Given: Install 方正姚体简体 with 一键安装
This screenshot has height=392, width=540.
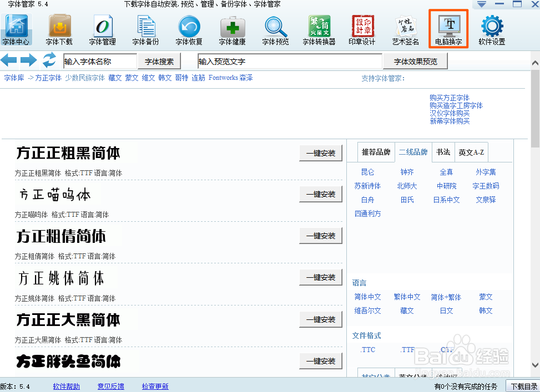Looking at the screenshot, I should pos(321,277).
